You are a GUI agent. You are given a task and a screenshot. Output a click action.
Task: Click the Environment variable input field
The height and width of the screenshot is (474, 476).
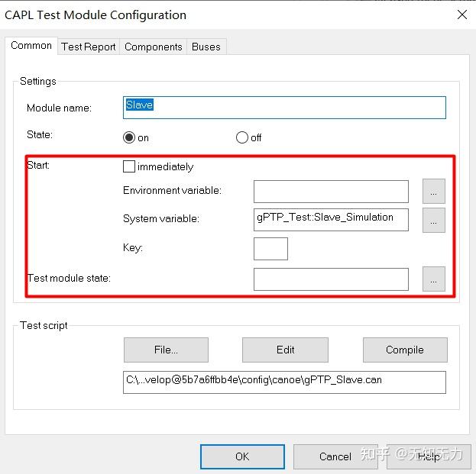[331, 191]
